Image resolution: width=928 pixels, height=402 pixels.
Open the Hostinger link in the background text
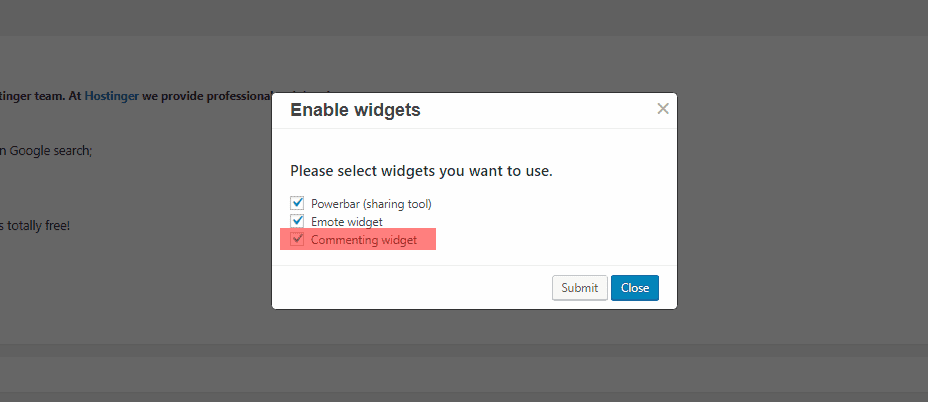pos(111,95)
